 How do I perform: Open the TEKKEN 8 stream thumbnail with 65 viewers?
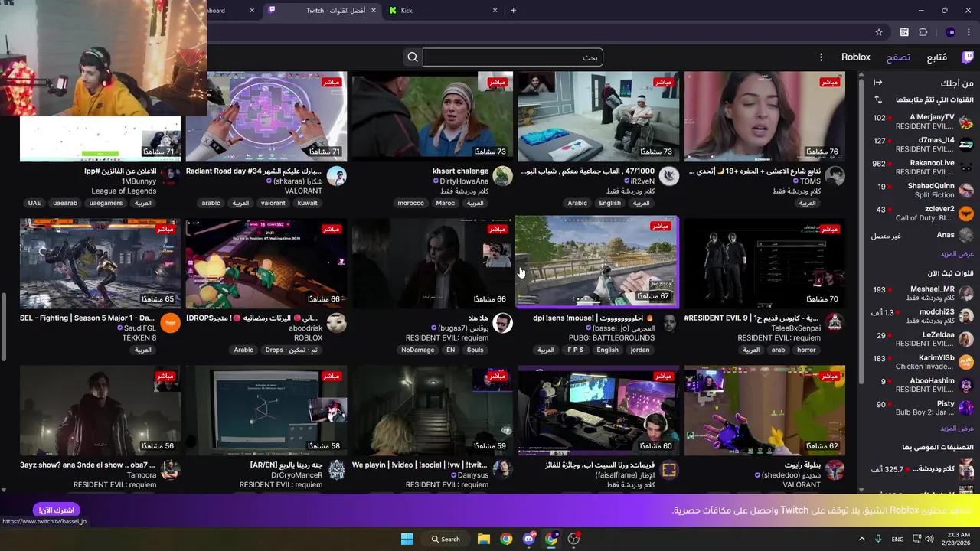tap(100, 263)
